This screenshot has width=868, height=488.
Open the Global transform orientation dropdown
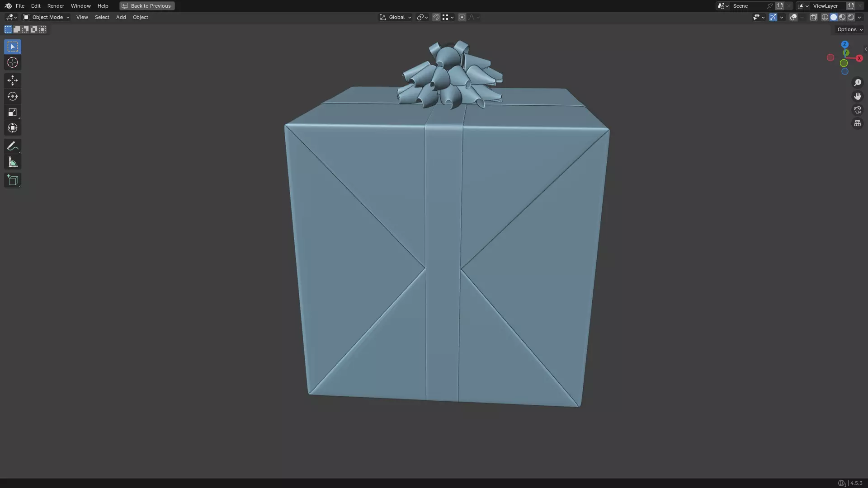[x=396, y=17]
